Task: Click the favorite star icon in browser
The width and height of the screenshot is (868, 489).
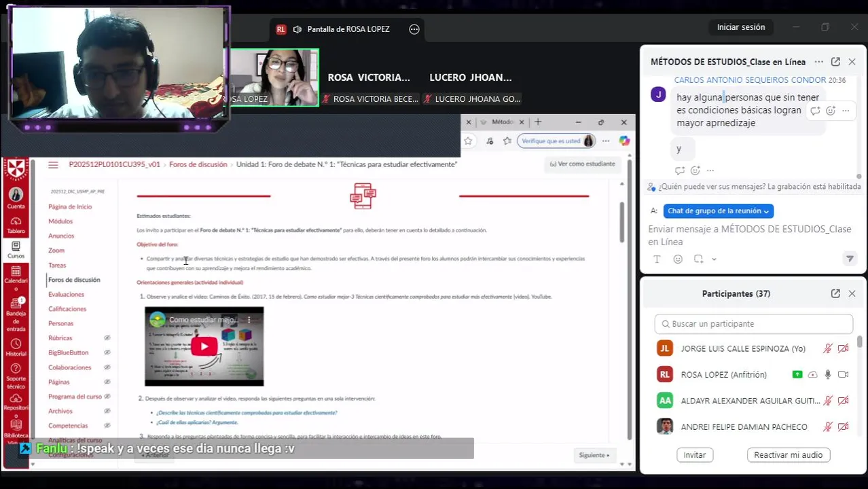Action: tap(468, 141)
